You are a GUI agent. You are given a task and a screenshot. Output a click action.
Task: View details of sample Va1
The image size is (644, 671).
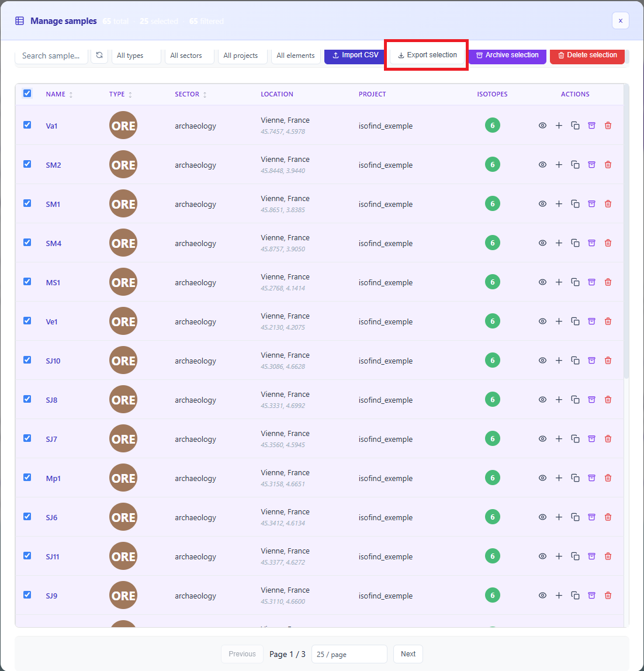(542, 125)
